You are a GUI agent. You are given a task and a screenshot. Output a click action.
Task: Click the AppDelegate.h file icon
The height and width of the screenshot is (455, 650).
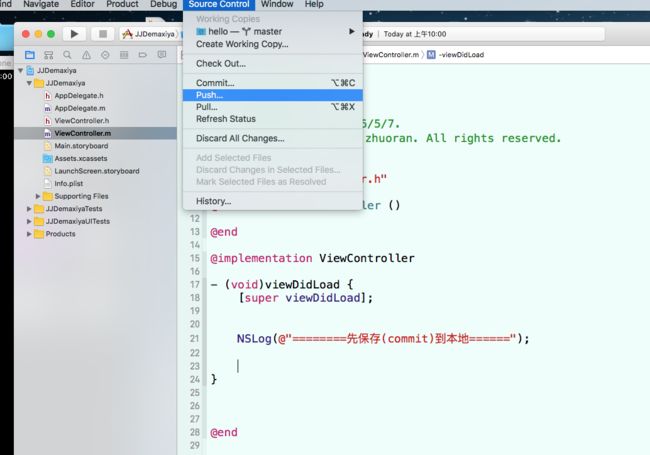pyautogui.click(x=48, y=96)
